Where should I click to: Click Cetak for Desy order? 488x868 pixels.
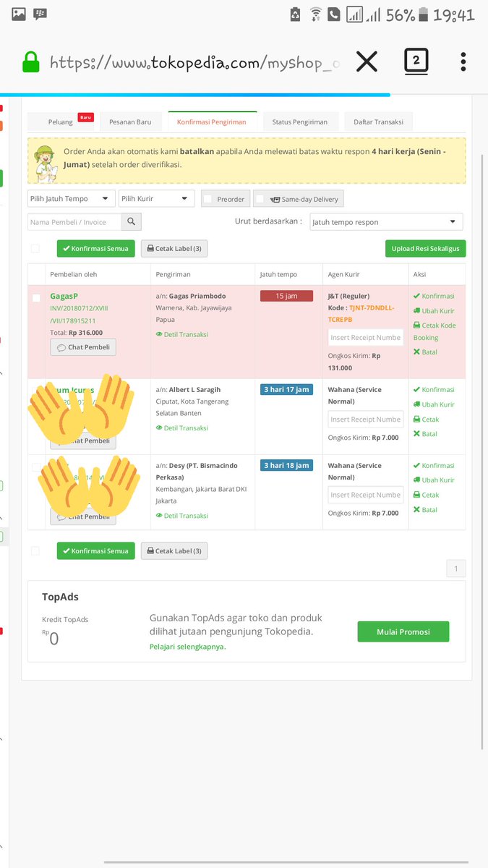pyautogui.click(x=427, y=495)
